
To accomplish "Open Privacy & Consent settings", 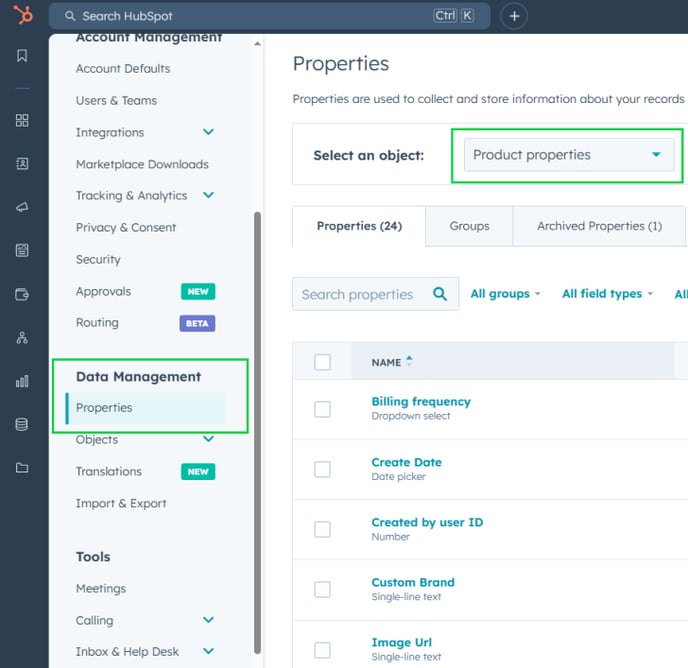I will [126, 227].
